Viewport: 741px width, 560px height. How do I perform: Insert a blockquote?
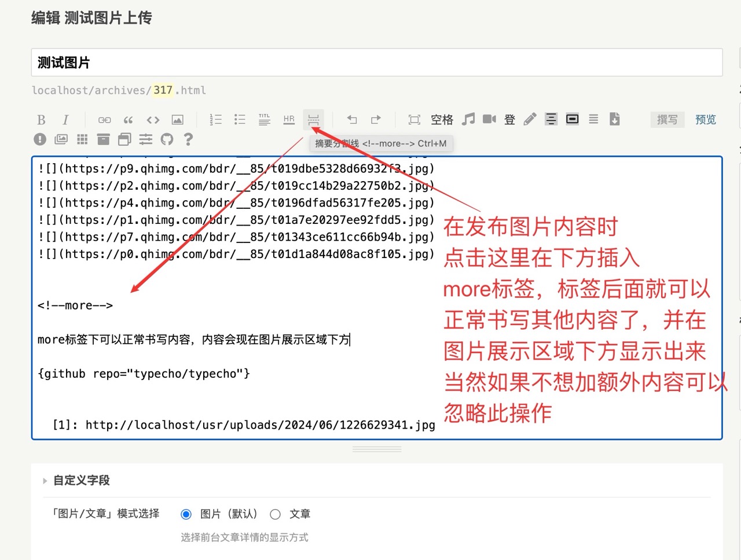[x=128, y=119]
